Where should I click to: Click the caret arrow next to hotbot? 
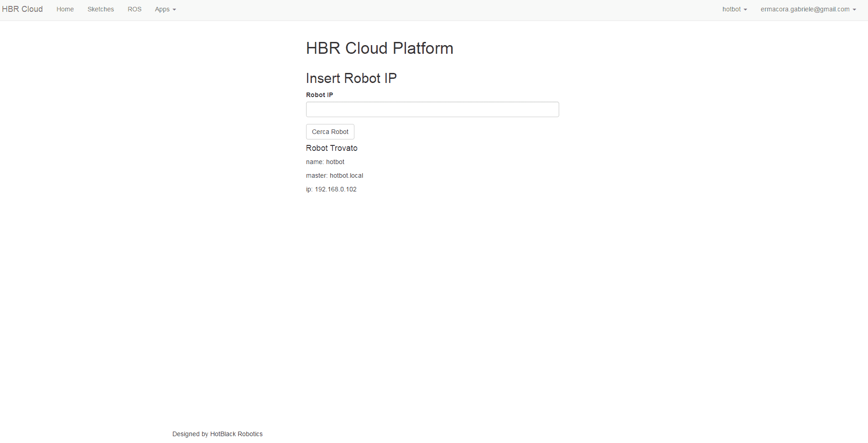click(745, 10)
